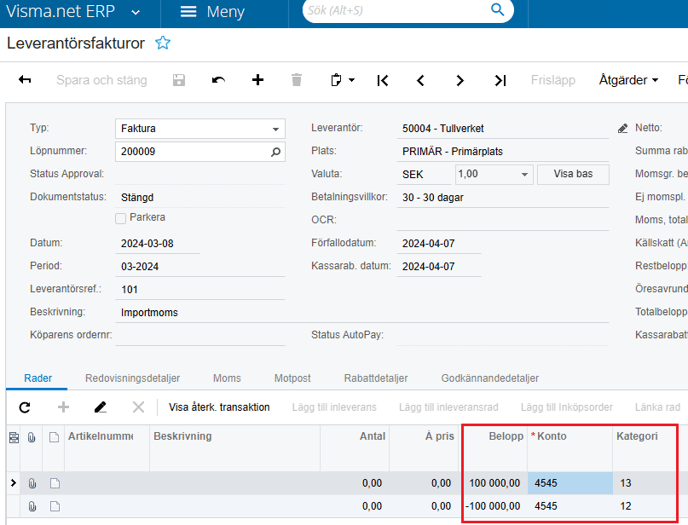Screen dimensions: 688x525
Task: Click the Konto column header
Action: coord(570,448)
